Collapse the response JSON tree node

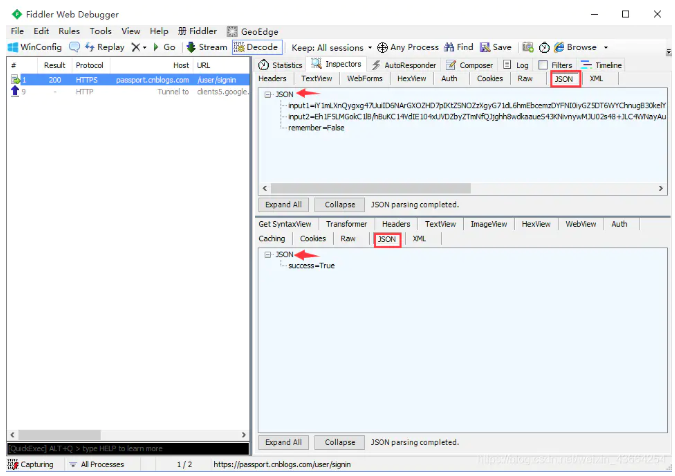pyautogui.click(x=268, y=255)
